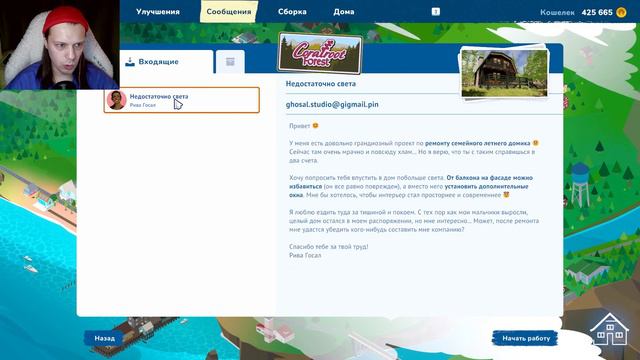Click the Недостаточно света message heading
Image resolution: width=640 pixels, height=360 pixels.
pyautogui.click(x=320, y=84)
